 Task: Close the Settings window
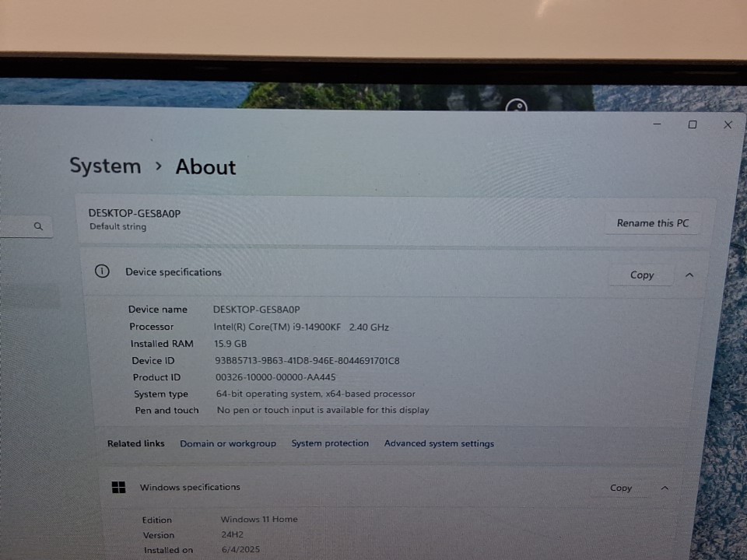pos(728,124)
